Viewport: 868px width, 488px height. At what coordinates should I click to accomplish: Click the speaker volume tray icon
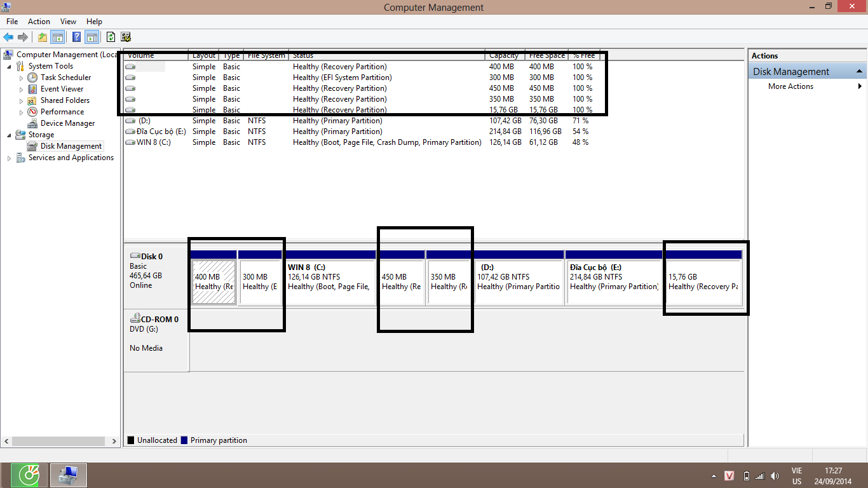(x=775, y=476)
